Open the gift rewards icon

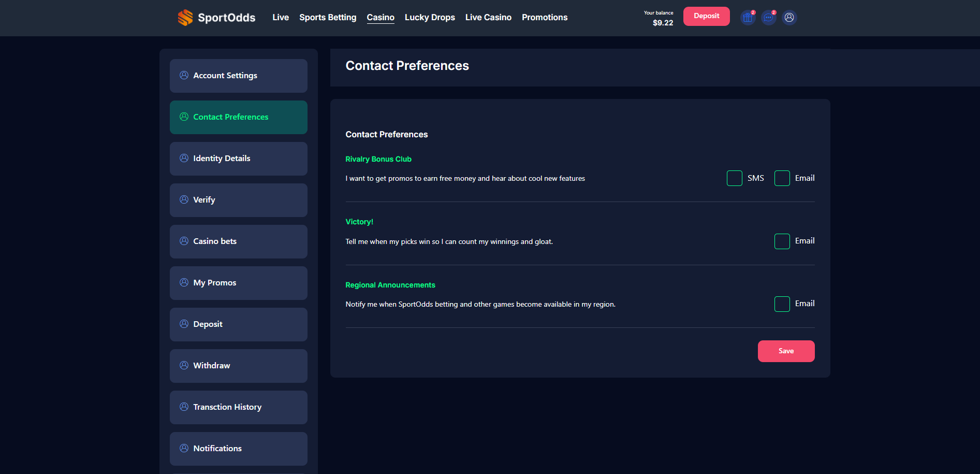[x=748, y=18]
